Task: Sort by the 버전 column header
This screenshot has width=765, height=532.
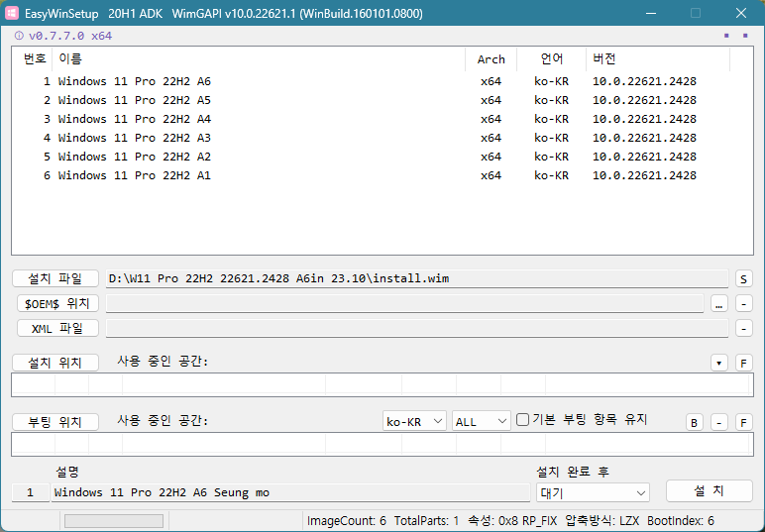Action: click(x=658, y=59)
